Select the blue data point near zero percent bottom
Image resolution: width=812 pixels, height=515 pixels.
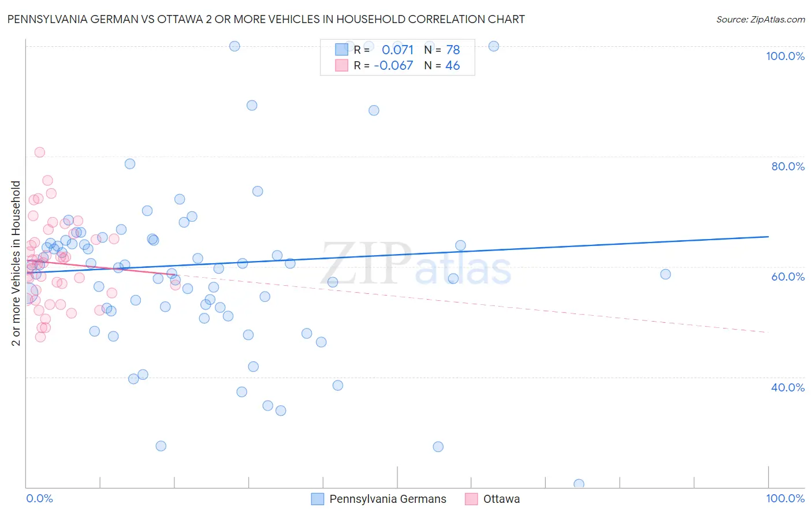pyautogui.click(x=579, y=484)
